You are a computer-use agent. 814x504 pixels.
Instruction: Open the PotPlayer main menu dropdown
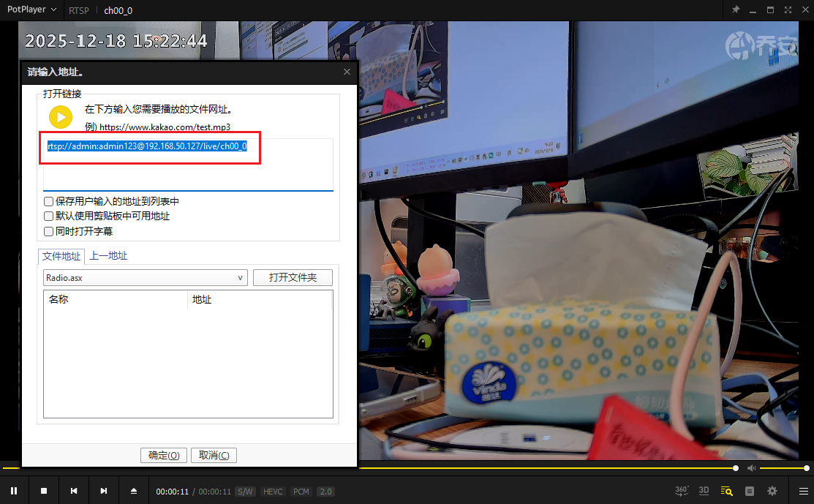pyautogui.click(x=31, y=10)
